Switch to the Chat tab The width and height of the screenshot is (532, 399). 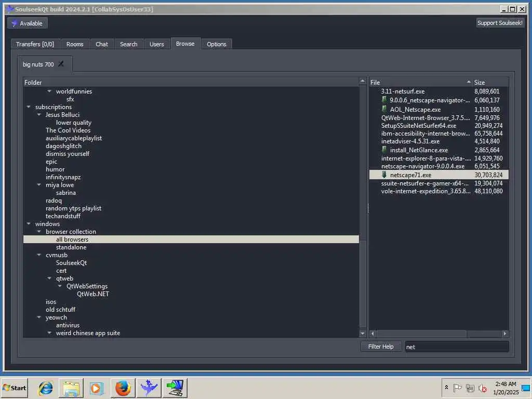pyautogui.click(x=102, y=44)
